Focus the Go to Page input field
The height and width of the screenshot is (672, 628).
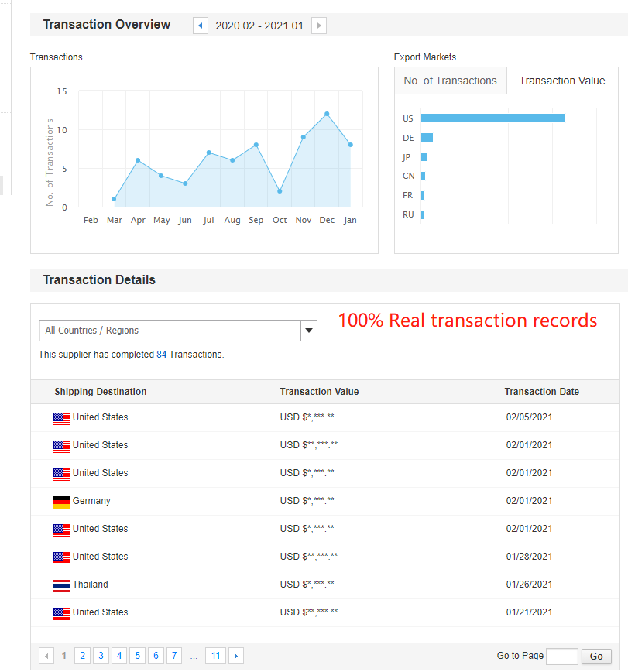(x=561, y=657)
